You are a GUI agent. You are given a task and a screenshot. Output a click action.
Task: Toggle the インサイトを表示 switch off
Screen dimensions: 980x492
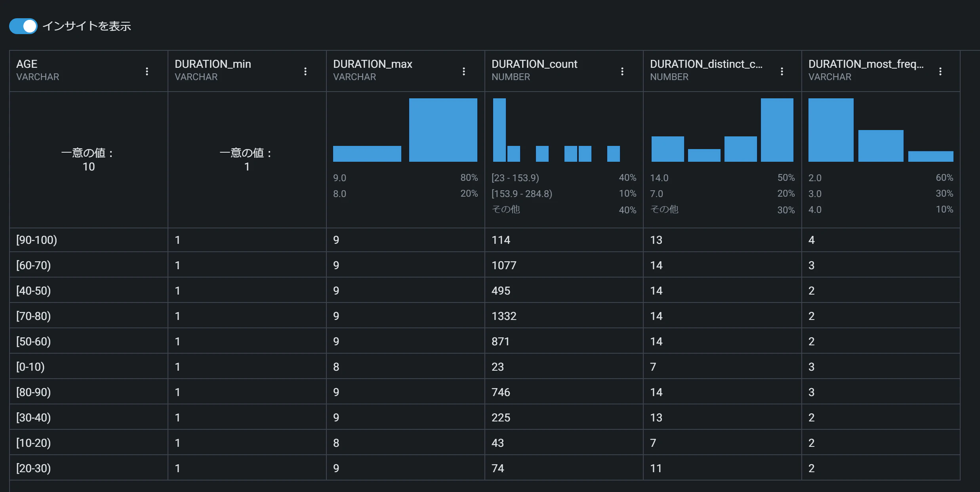tap(23, 26)
